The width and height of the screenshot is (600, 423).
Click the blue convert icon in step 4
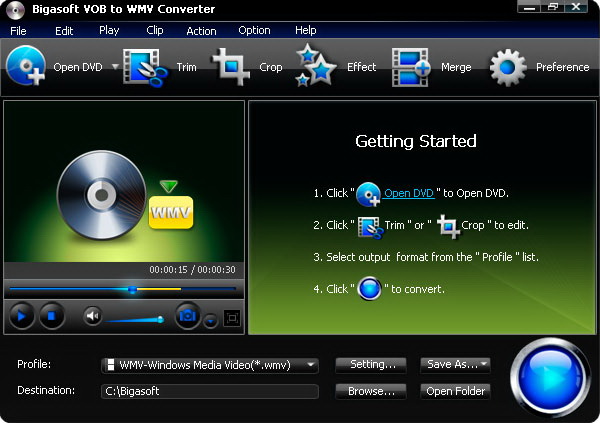tap(369, 288)
